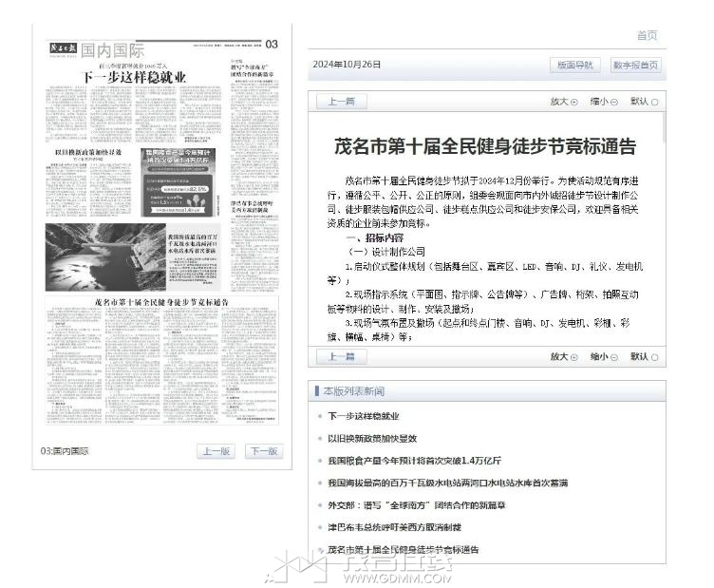Screen dimensions: 714x588
Task: Click the 本版列表新闻 section header
Action: 354,391
